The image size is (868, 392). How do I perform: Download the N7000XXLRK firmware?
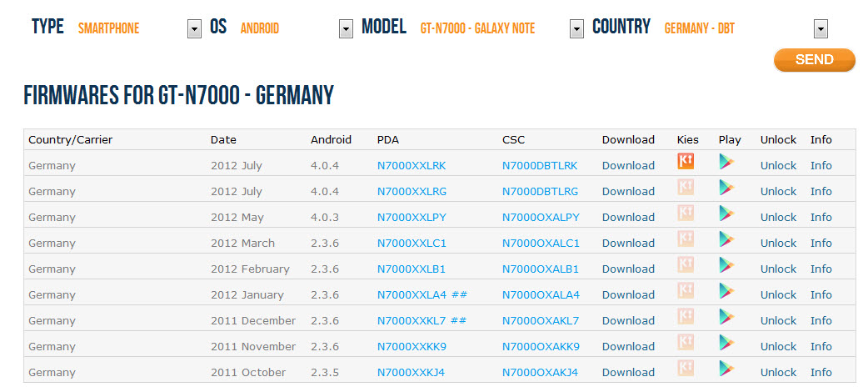(628, 165)
